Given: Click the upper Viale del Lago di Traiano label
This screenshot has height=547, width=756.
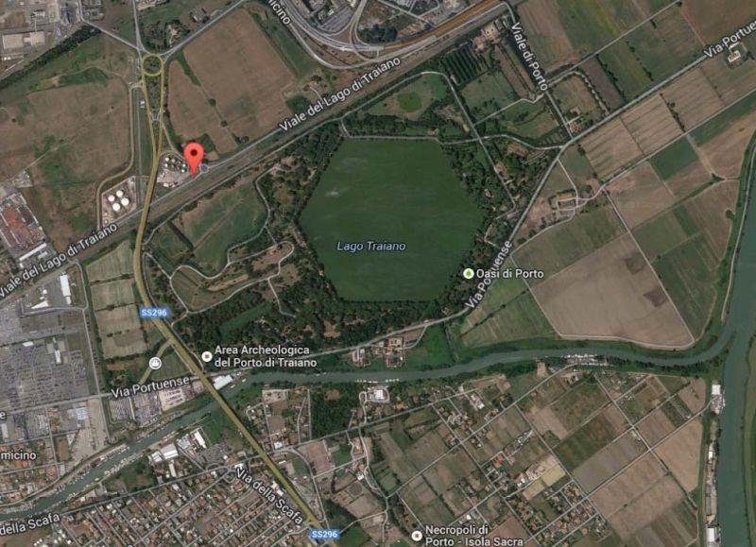Looking at the screenshot, I should 340,94.
